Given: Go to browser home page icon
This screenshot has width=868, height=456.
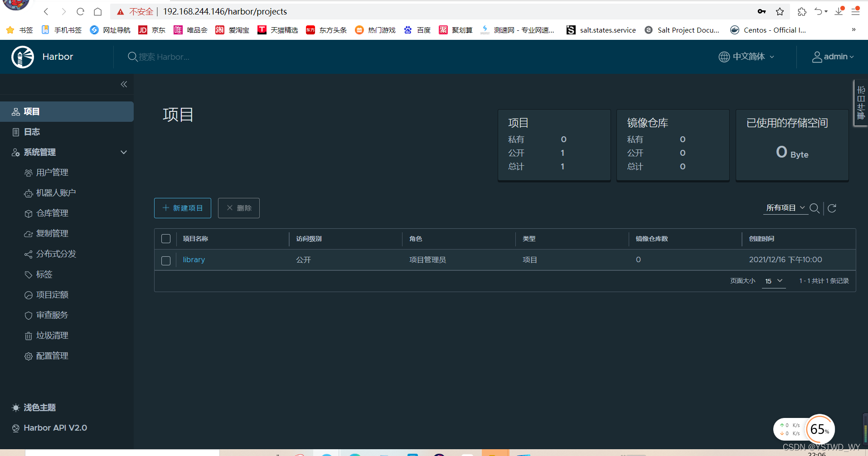Looking at the screenshot, I should click(98, 12).
